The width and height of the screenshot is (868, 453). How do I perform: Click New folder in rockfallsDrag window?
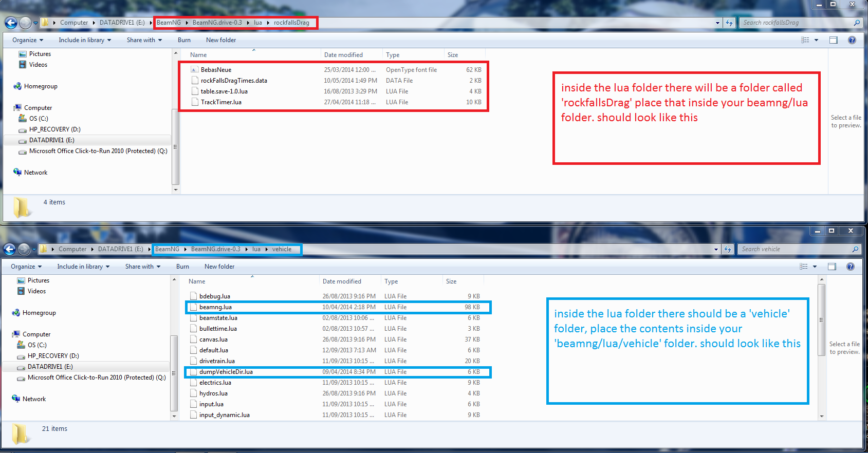coord(221,40)
